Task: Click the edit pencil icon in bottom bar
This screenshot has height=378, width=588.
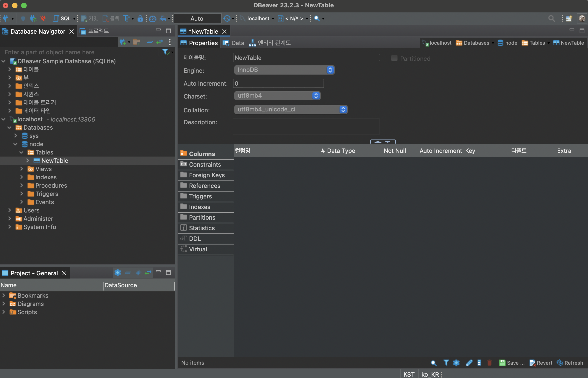Action: pos(469,363)
